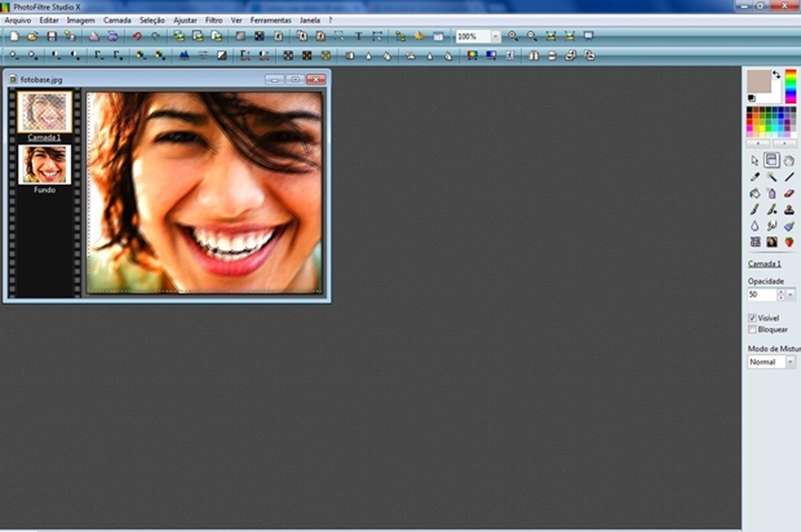Activate the Clone Stamp tool

tap(789, 209)
